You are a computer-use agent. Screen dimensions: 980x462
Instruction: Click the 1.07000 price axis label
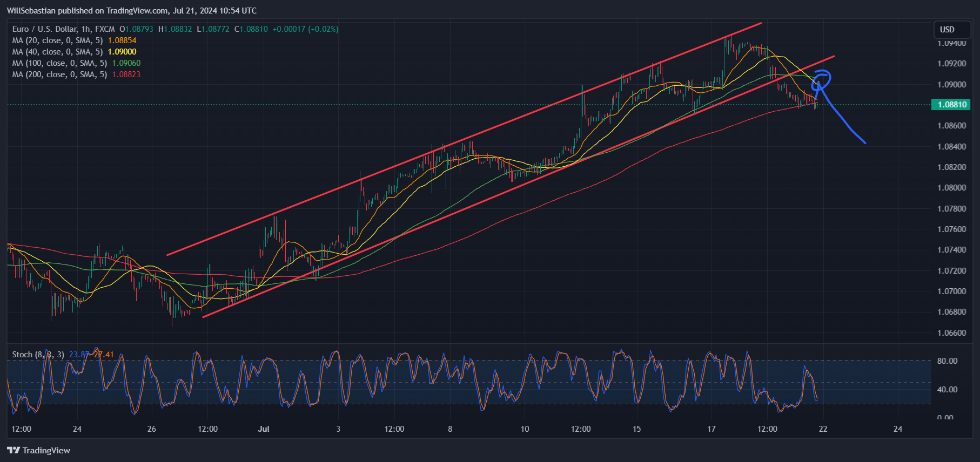pos(951,291)
